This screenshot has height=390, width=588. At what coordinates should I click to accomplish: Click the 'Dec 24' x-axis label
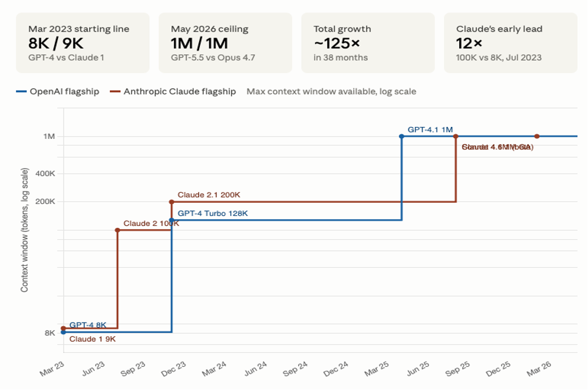pos(336,369)
